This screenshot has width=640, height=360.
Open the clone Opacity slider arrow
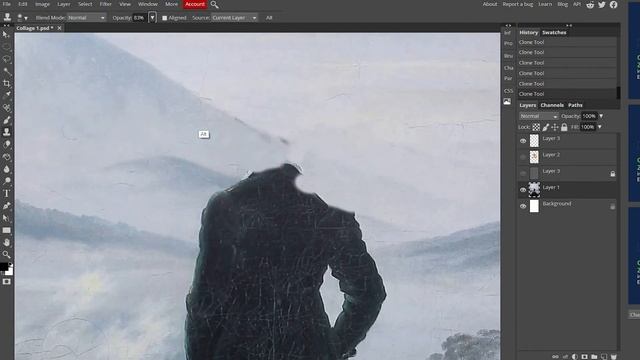point(152,18)
